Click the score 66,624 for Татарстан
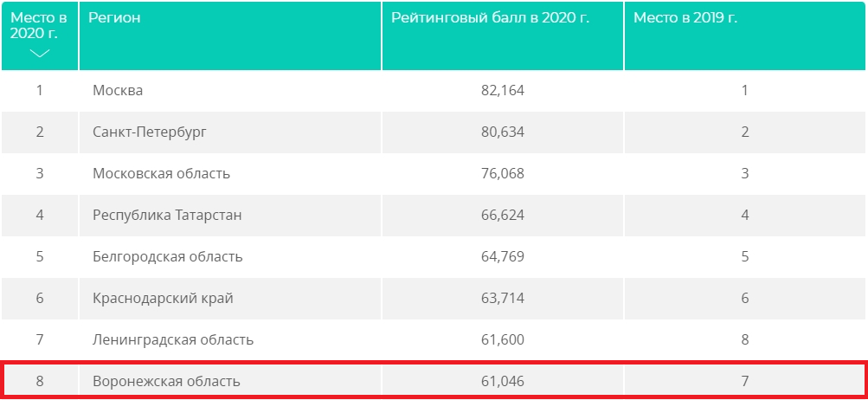The image size is (868, 400). pos(503,215)
